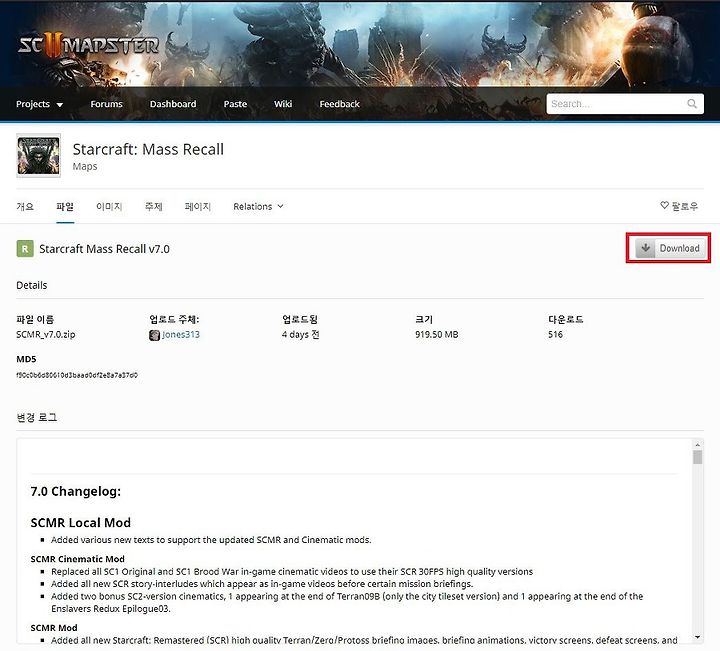The image size is (720, 651).
Task: Open the Paste page
Action: 235,104
